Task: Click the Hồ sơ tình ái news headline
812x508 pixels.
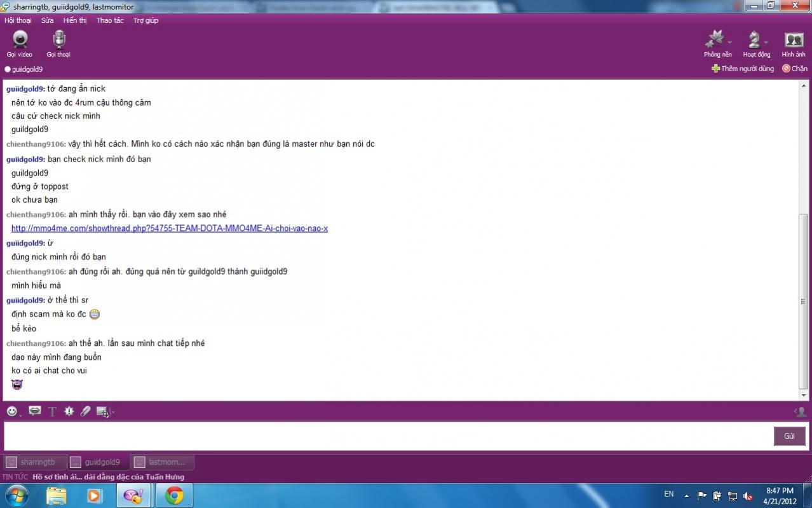Action: (x=109, y=477)
